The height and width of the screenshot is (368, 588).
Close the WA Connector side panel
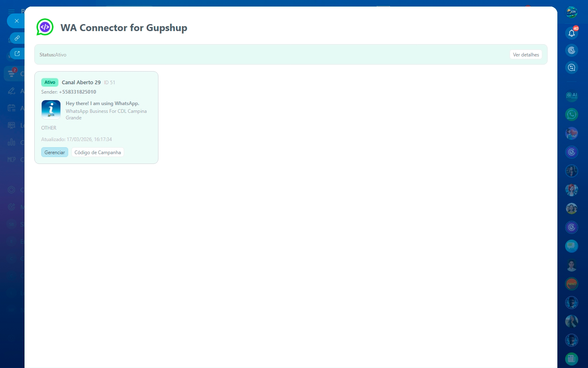tap(16, 21)
